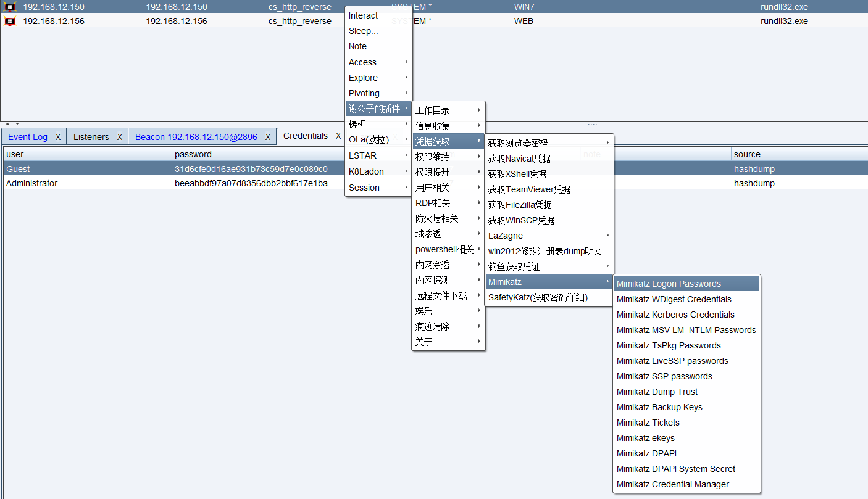
Task: Expand the Explore submenu
Action: coord(378,78)
